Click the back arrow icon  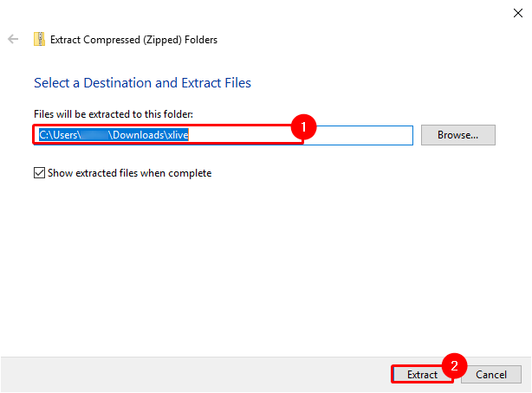pyautogui.click(x=13, y=39)
